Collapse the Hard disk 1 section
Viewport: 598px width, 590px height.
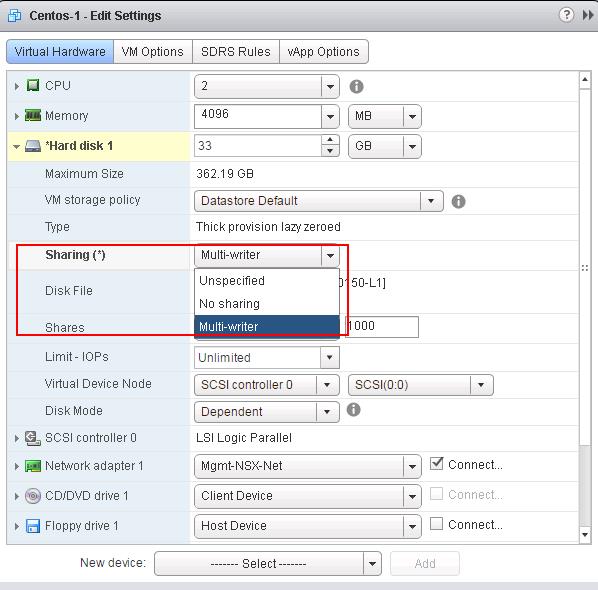[x=16, y=146]
